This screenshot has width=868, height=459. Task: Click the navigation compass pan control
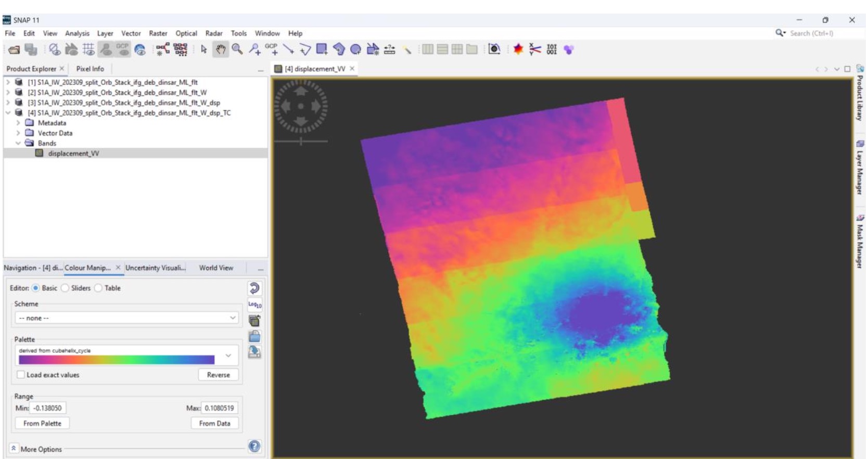click(x=301, y=106)
